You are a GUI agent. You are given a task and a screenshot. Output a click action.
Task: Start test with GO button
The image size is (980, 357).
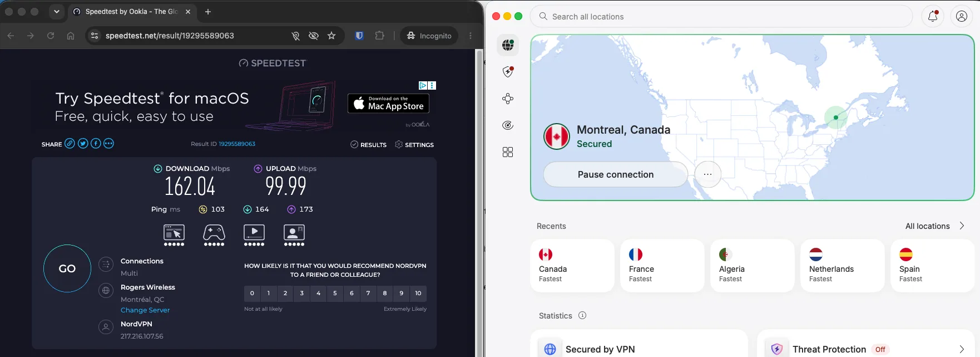pos(67,268)
